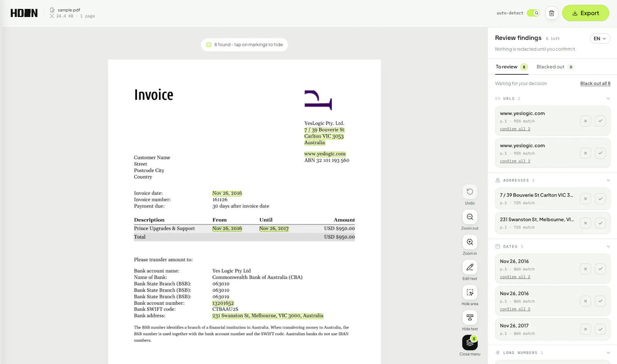
Task: Reject the 7 / 39 Bouverie St address
Action: (x=585, y=199)
